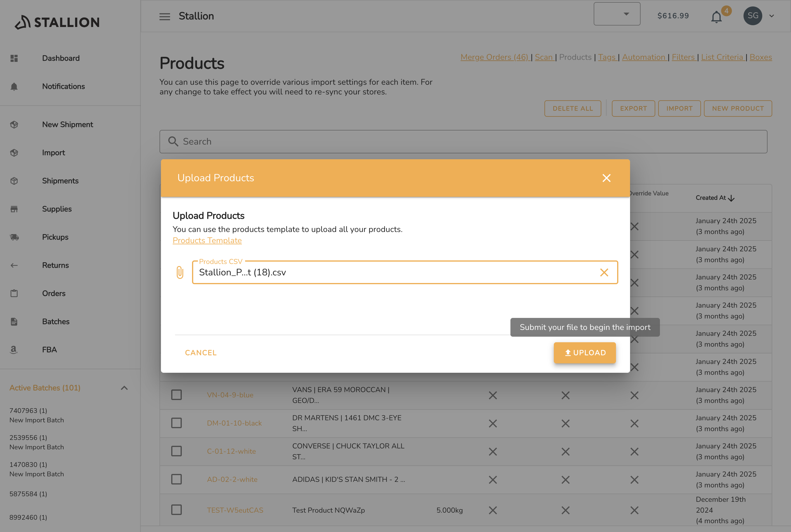Click CANCEL in the upload dialog

click(201, 353)
